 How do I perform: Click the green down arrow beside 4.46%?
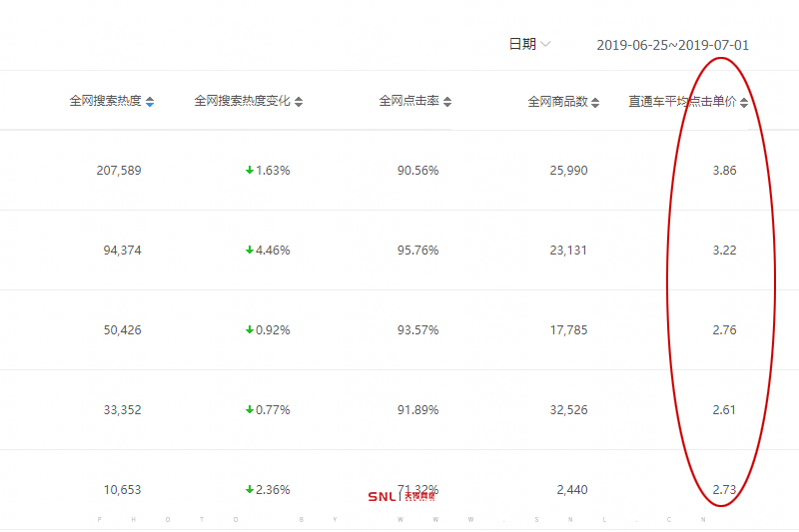coord(250,251)
